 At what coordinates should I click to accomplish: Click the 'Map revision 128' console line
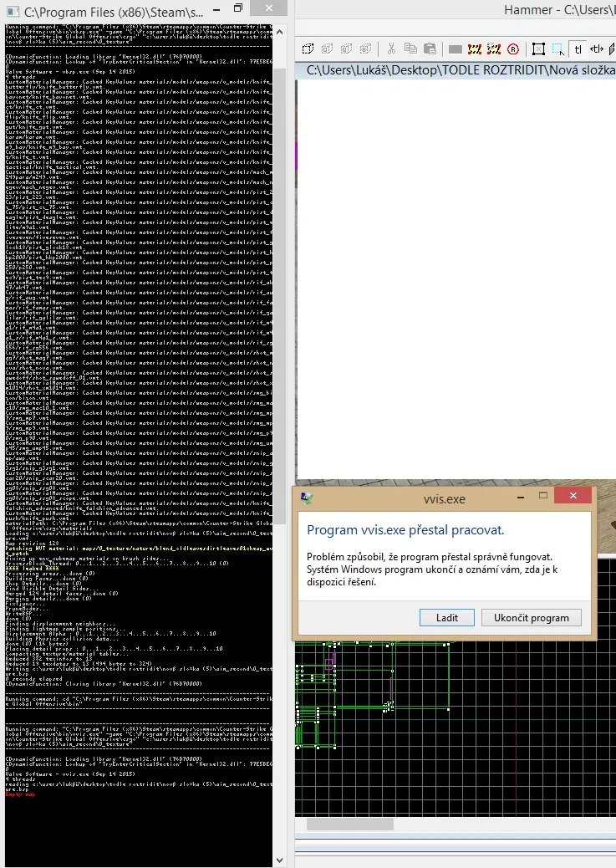(x=33, y=543)
